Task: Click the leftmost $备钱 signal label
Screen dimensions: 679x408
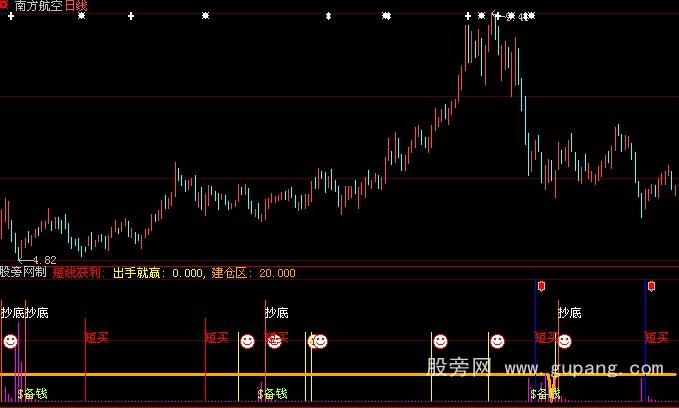Action: [33, 394]
